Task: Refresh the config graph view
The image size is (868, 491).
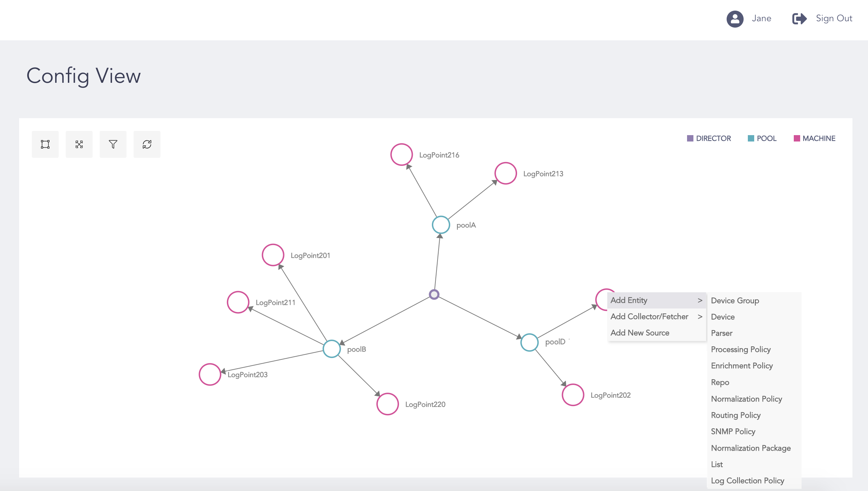Action: point(147,144)
